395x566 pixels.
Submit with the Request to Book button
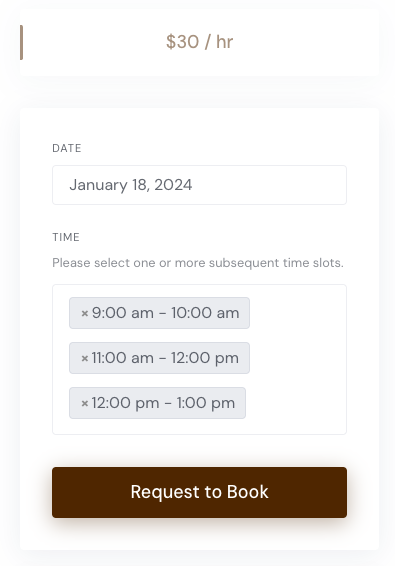point(199,492)
